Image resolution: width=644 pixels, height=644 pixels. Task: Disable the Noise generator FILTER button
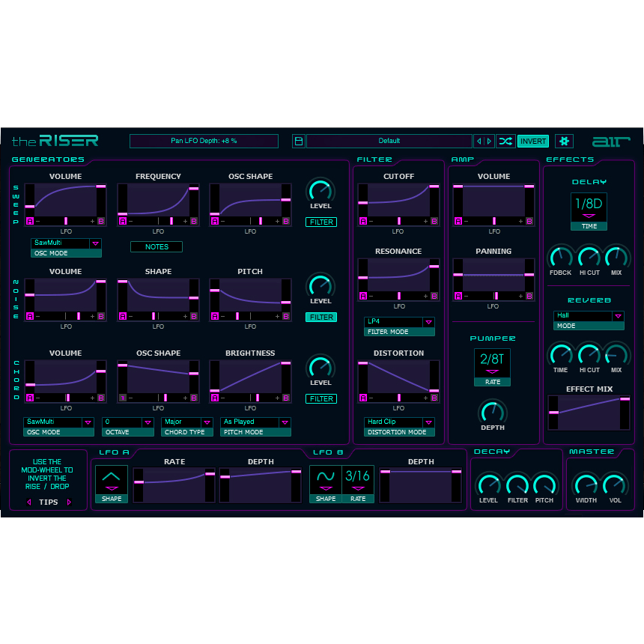coord(321,318)
